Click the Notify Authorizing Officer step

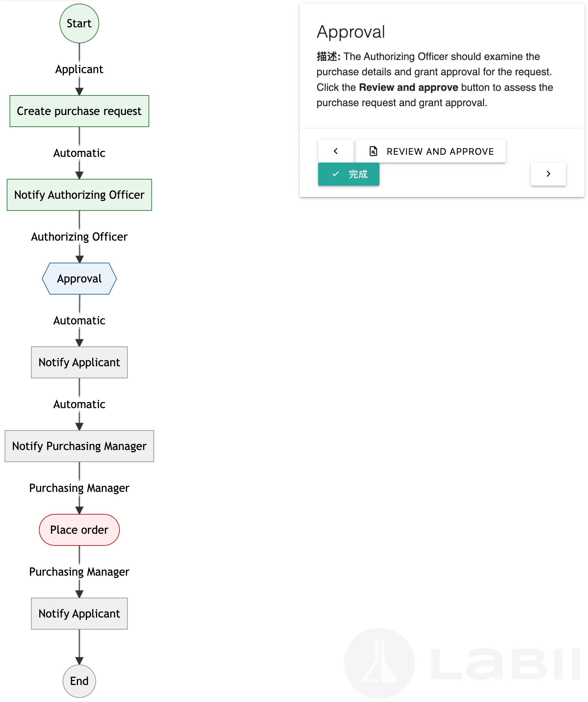point(79,195)
